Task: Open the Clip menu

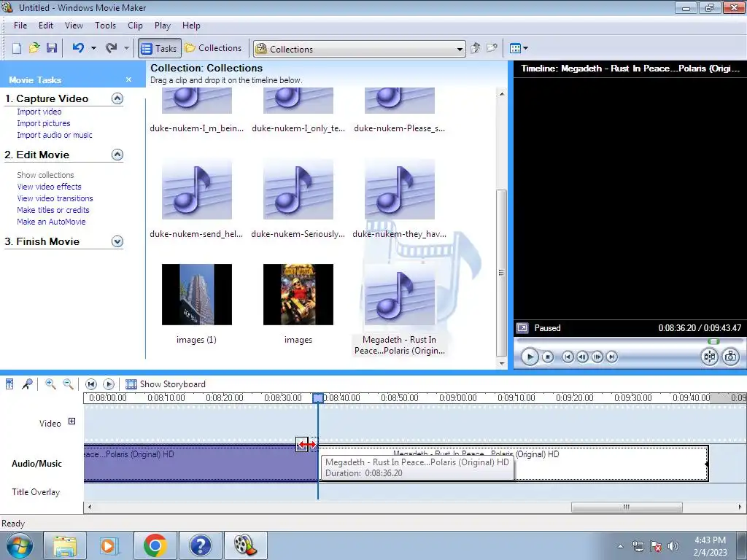Action: 135,26
